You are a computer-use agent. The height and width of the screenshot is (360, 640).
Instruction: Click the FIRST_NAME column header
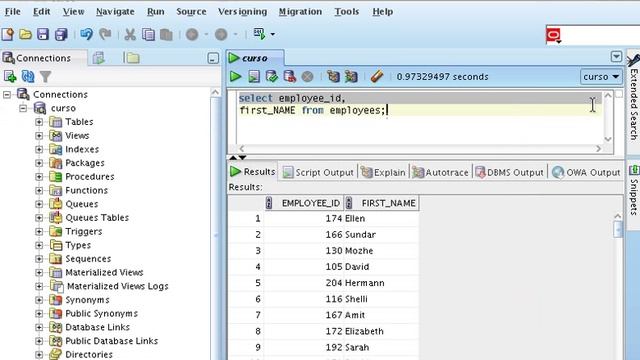tap(382, 203)
